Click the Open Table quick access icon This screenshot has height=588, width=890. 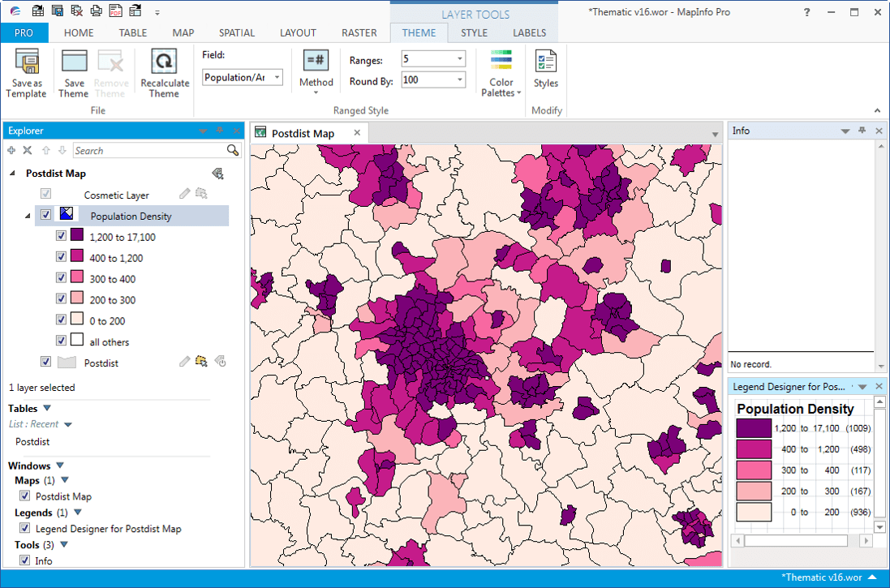pyautogui.click(x=38, y=11)
